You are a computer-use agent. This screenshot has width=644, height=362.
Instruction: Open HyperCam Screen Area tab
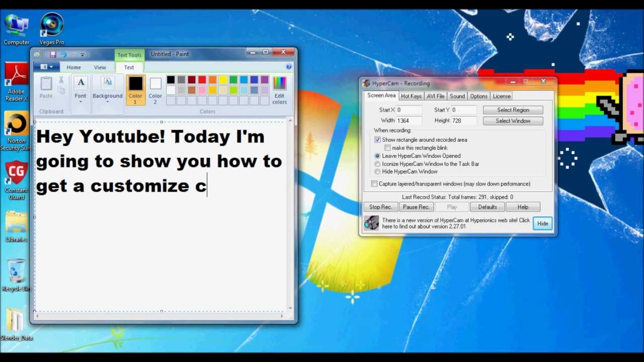pyautogui.click(x=381, y=96)
